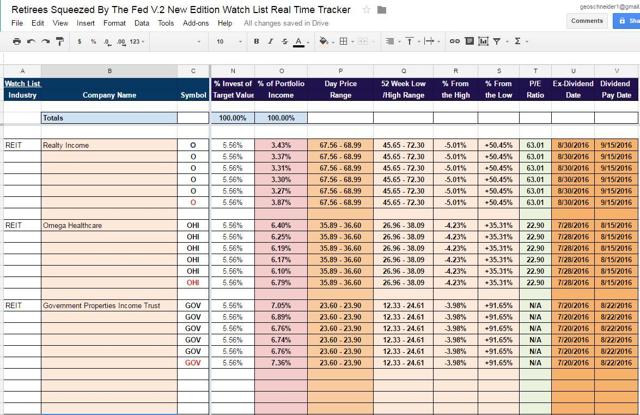Open the Functions sigma menu
The width and height of the screenshot is (640, 415).
(520, 41)
